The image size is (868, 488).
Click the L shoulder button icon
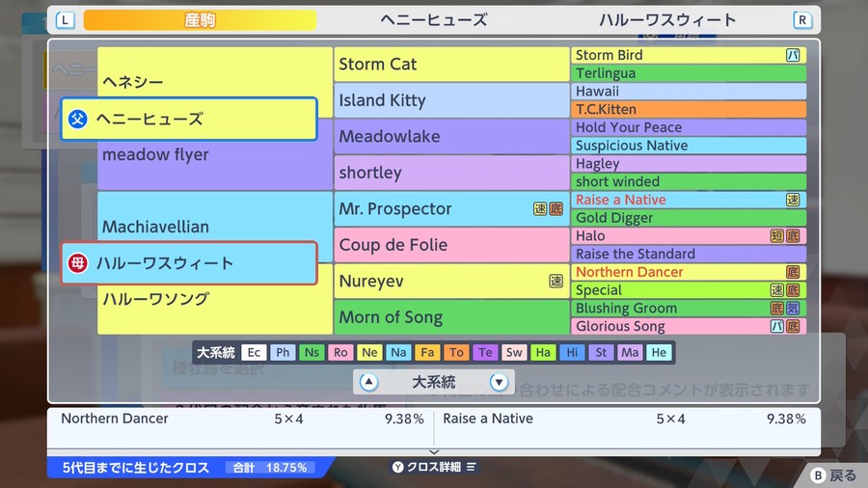tap(65, 20)
